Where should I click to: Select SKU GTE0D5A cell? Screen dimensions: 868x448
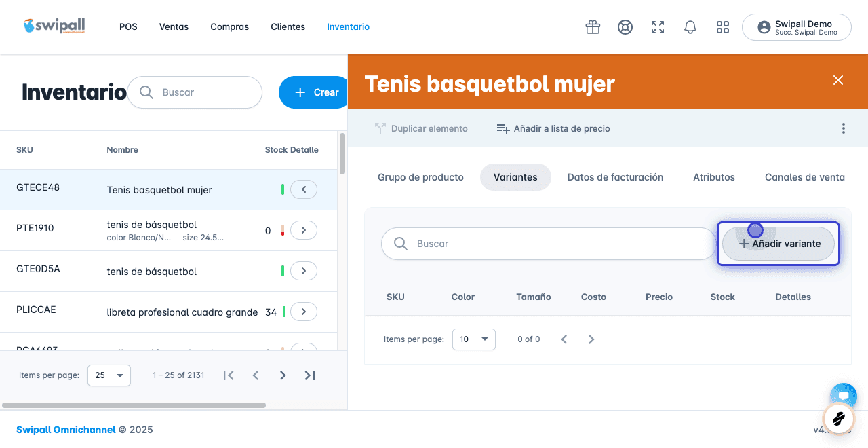pos(38,269)
